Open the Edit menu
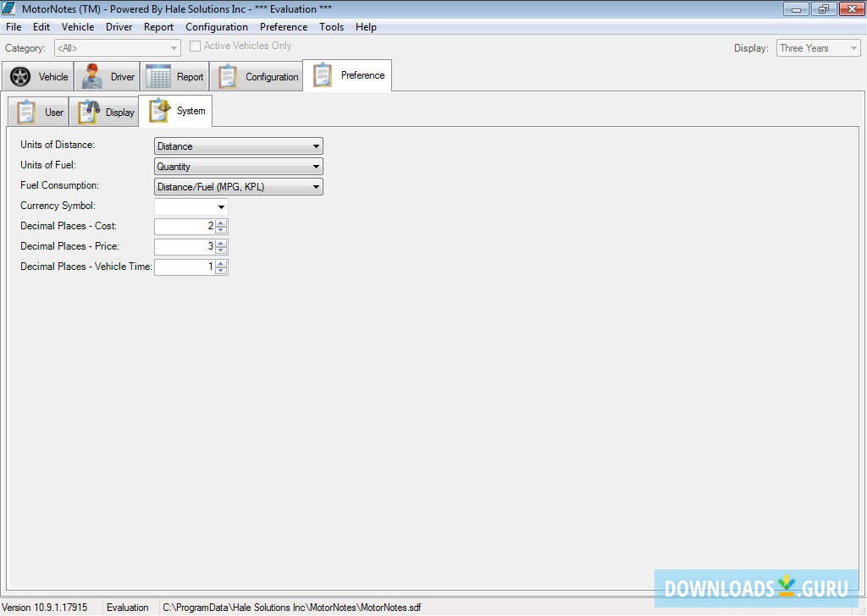 pos(41,27)
